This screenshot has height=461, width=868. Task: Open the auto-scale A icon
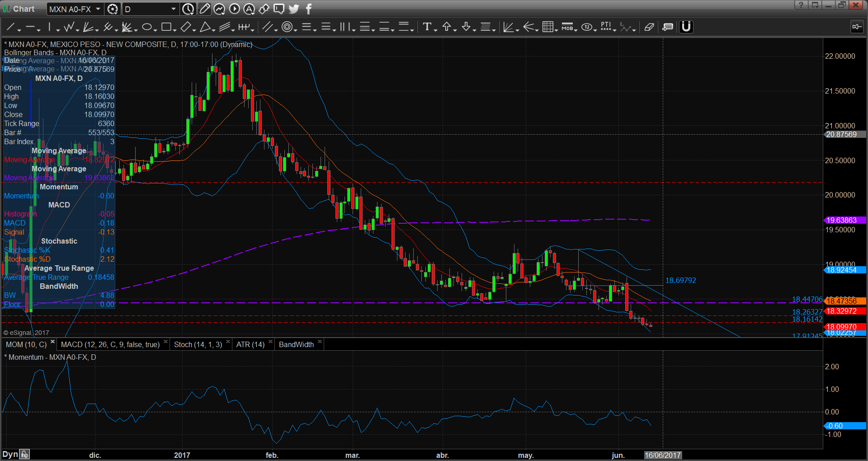click(x=249, y=9)
